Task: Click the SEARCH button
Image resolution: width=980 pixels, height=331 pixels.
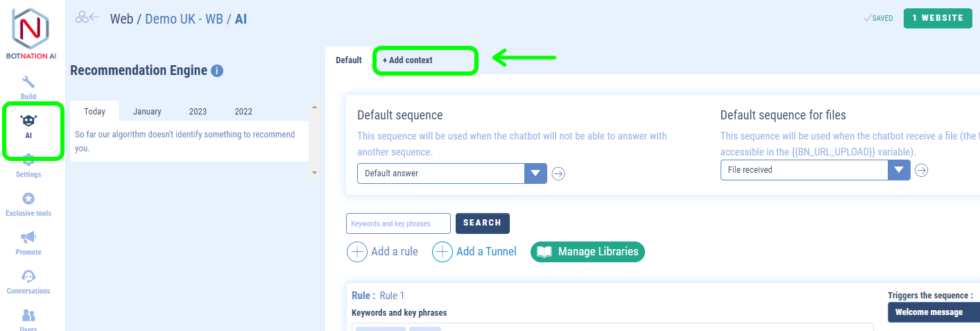Action: click(x=482, y=223)
